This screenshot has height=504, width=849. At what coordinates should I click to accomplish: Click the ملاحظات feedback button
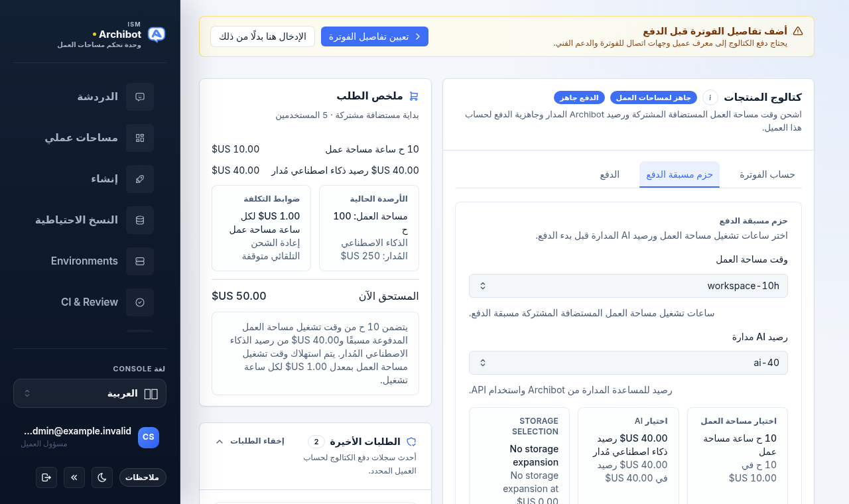pyautogui.click(x=143, y=477)
